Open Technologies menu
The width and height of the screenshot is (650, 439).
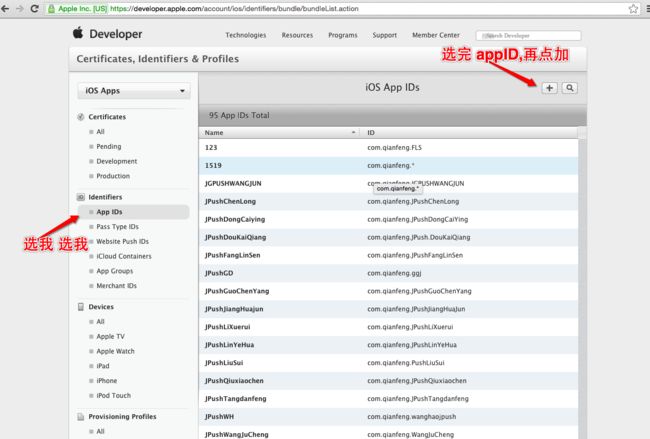coord(246,35)
